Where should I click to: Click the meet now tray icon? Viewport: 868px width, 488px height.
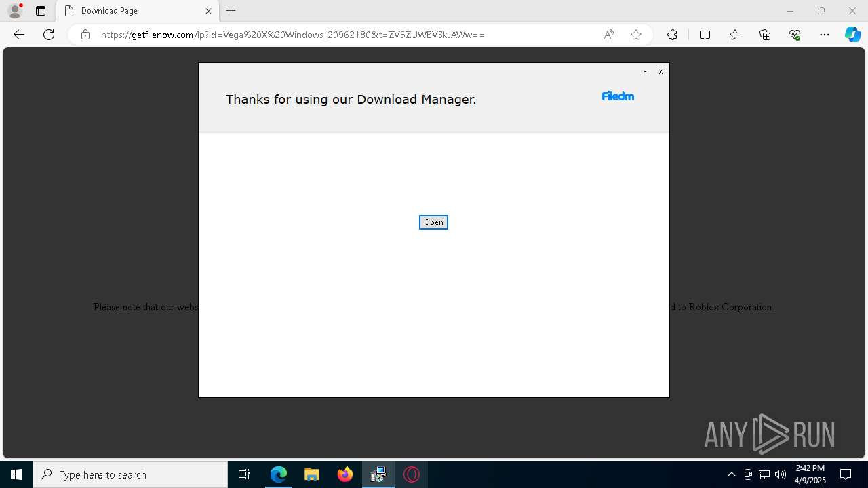[748, 474]
